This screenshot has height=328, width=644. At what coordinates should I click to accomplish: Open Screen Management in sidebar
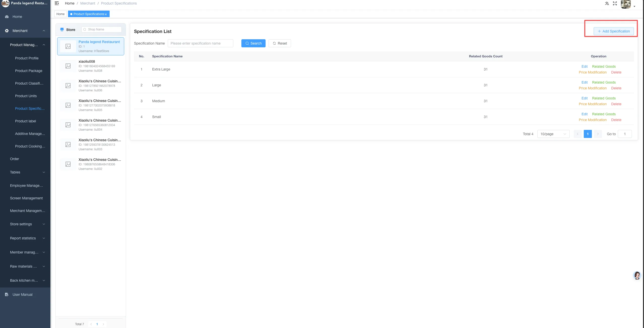(26, 198)
